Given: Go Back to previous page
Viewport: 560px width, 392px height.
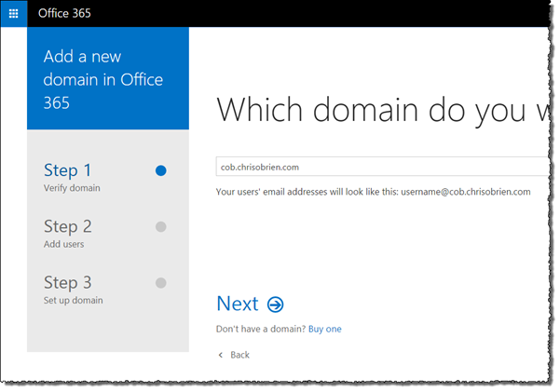Looking at the screenshot, I should coord(239,355).
